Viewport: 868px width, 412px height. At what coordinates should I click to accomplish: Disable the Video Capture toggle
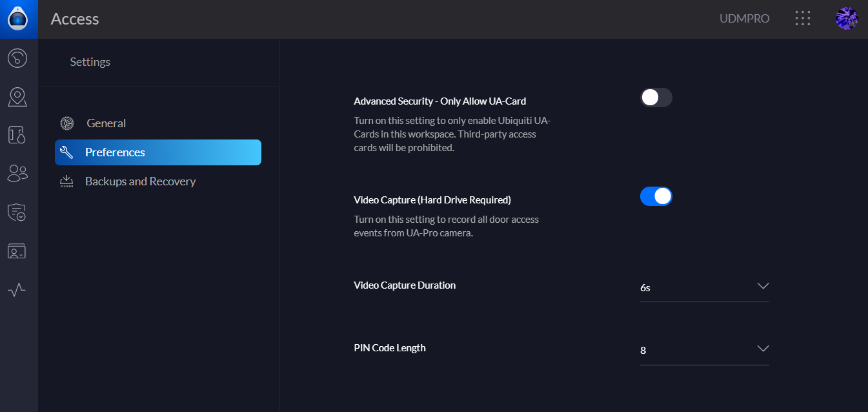tap(656, 196)
